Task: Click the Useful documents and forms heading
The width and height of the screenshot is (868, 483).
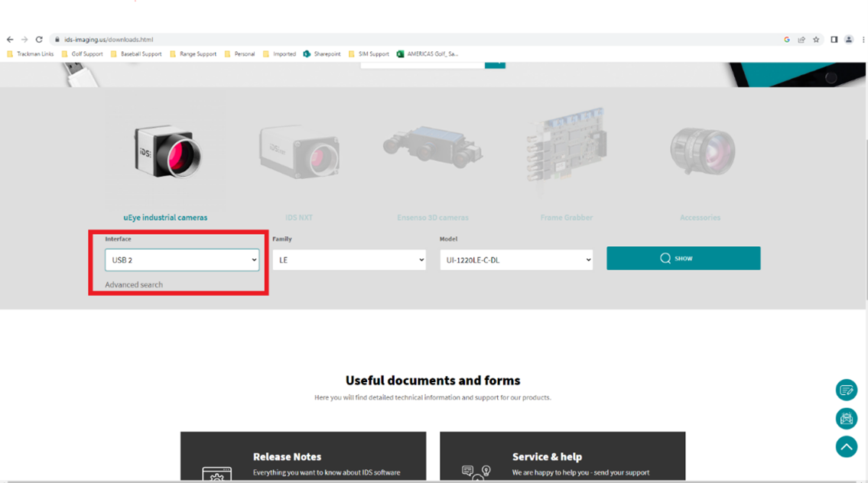Action: coord(433,381)
